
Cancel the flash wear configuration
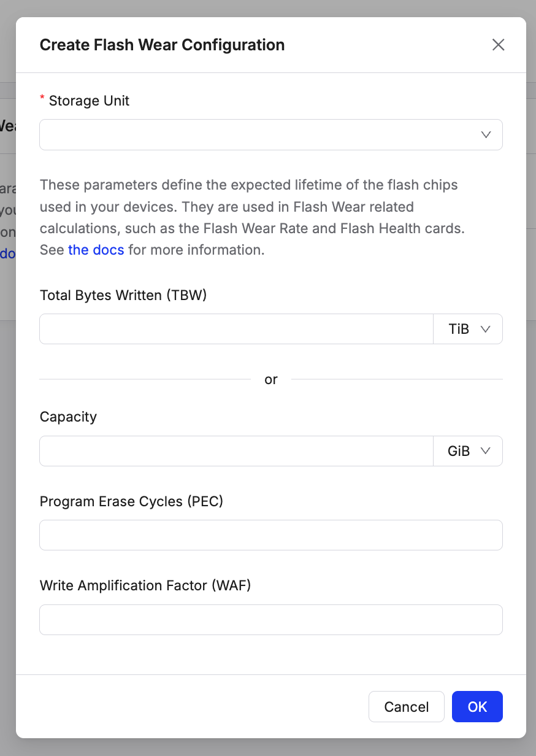pyautogui.click(x=406, y=706)
